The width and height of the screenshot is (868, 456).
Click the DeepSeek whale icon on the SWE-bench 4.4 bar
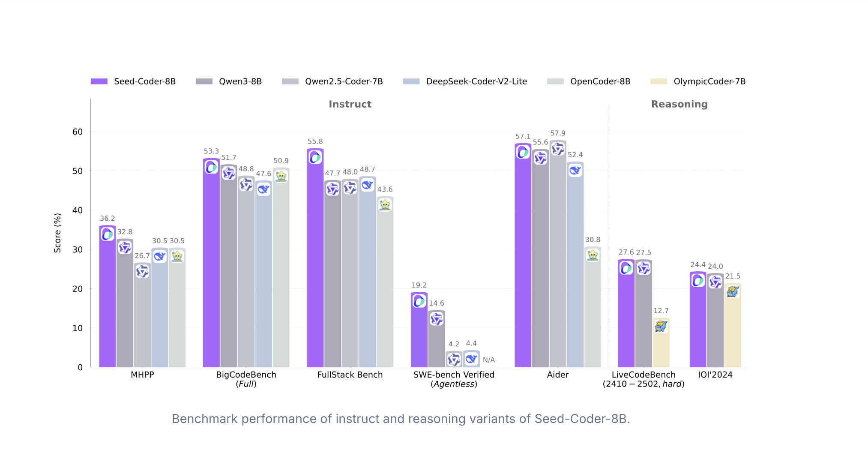click(x=471, y=358)
